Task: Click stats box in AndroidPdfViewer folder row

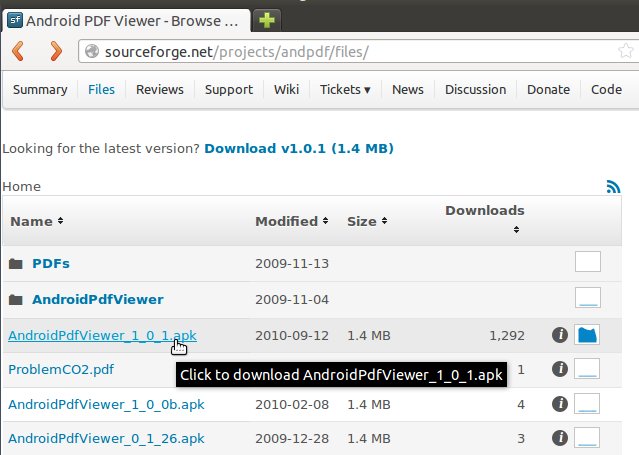Action: (588, 298)
